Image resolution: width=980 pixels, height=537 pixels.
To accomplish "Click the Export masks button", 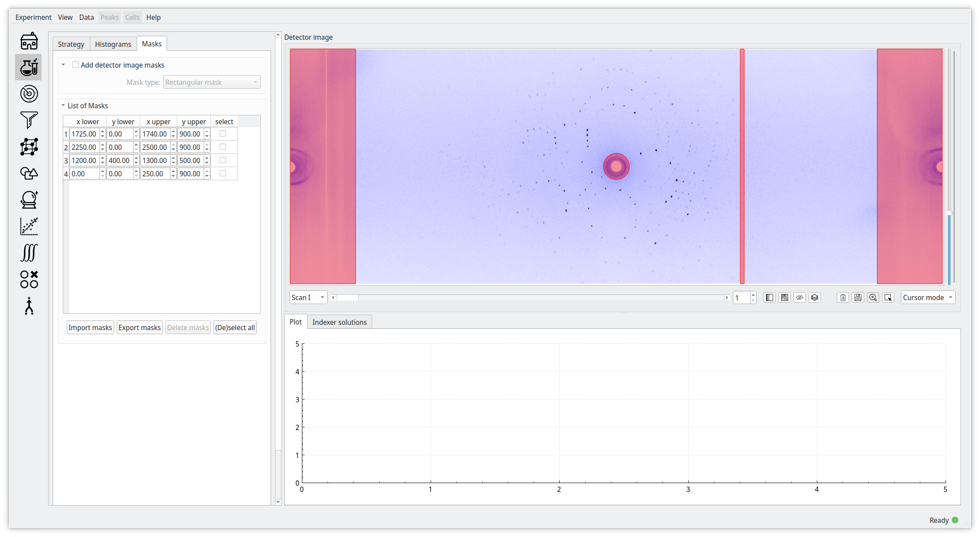I will pyautogui.click(x=139, y=328).
